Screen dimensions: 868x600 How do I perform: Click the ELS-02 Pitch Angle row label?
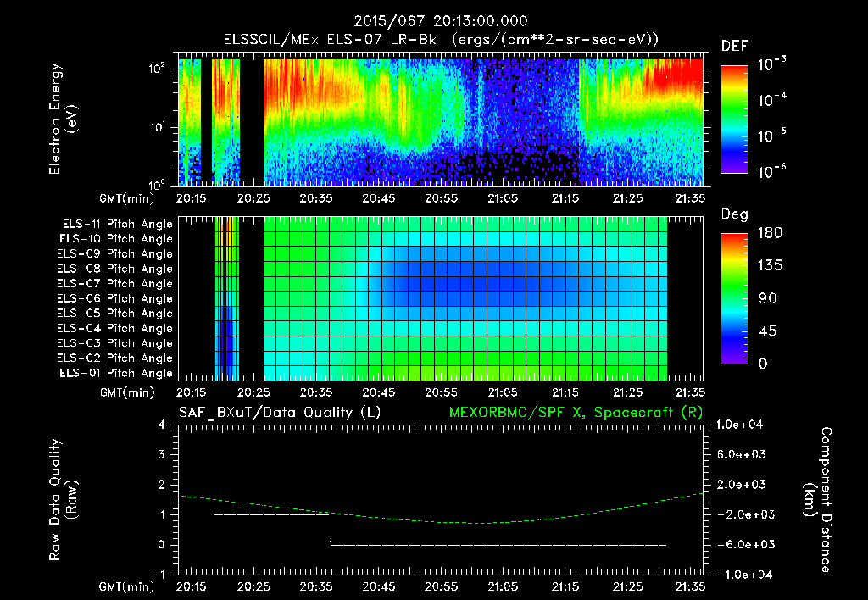[115, 358]
